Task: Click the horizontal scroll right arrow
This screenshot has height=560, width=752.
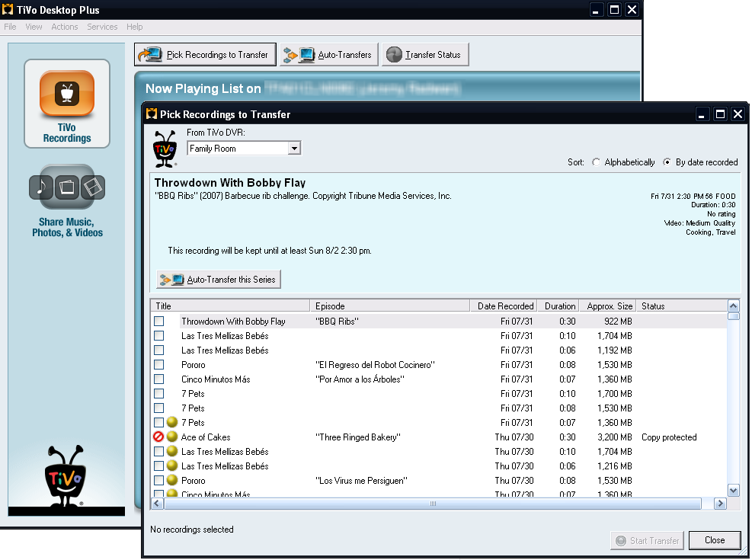Action: click(720, 504)
